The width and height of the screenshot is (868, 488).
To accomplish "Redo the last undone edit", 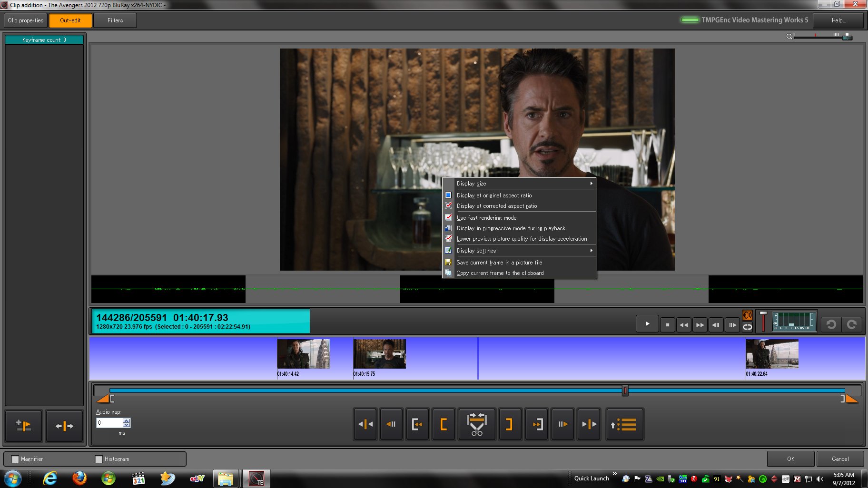I will click(852, 324).
